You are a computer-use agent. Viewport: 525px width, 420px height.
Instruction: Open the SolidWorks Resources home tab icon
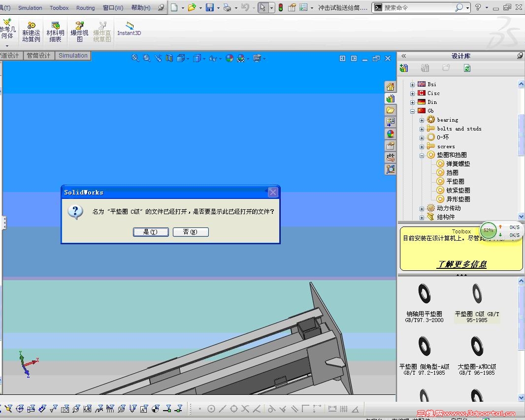pyautogui.click(x=391, y=87)
